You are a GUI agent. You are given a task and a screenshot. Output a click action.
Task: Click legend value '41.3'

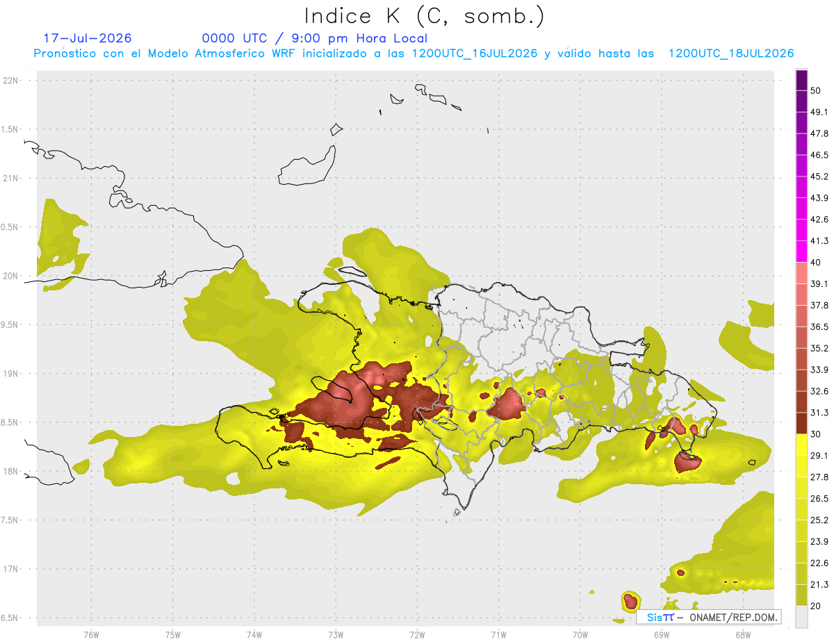(x=819, y=241)
